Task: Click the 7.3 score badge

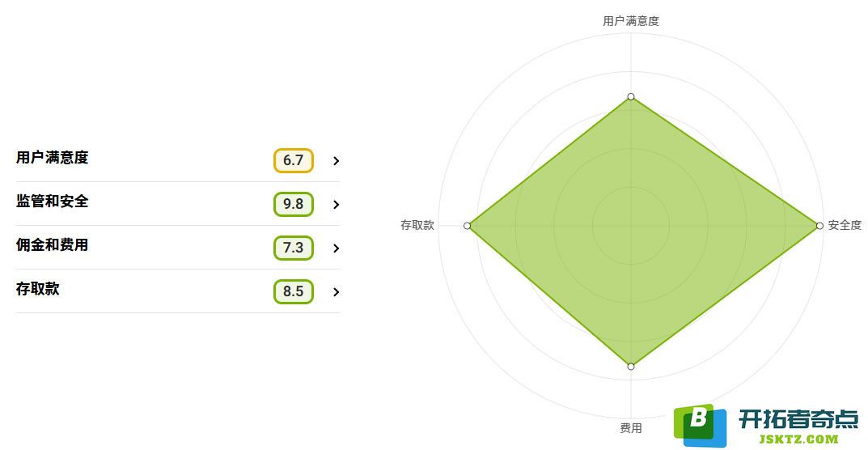Action: pos(294,248)
